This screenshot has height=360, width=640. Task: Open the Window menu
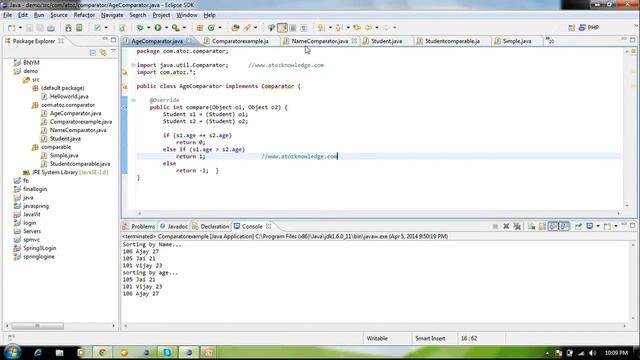coord(187,15)
